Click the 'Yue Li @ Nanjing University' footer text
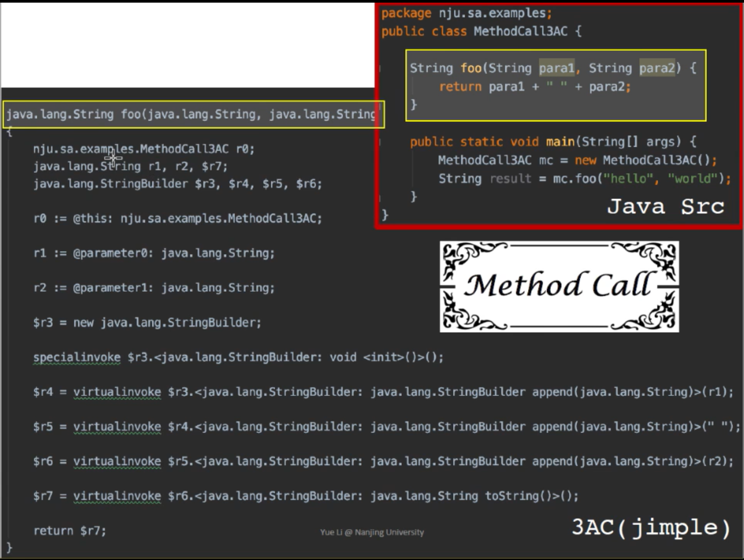Viewport: 744px width, 560px height. click(x=372, y=532)
